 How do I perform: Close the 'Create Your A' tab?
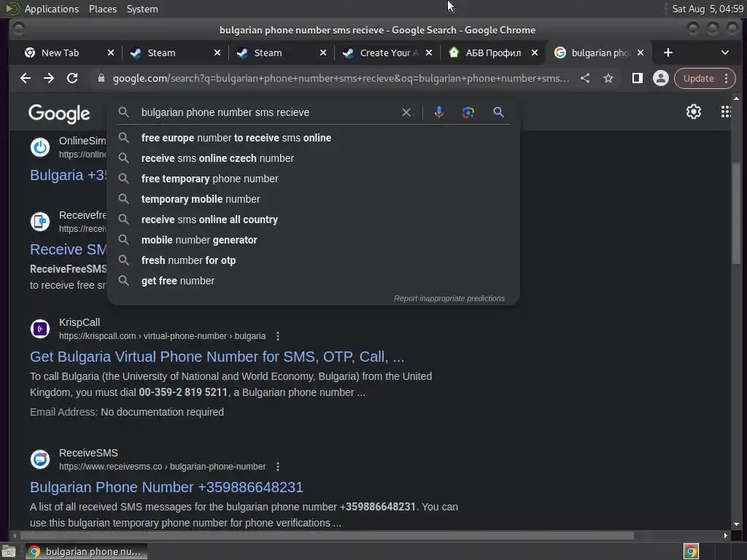429,52
